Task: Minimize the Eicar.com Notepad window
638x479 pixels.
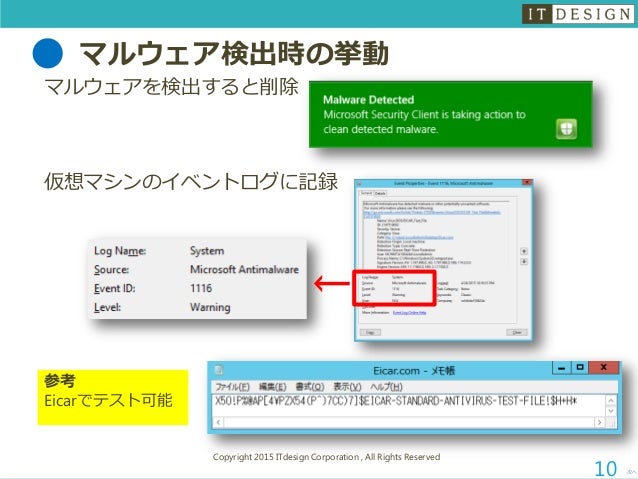Action: click(562, 368)
